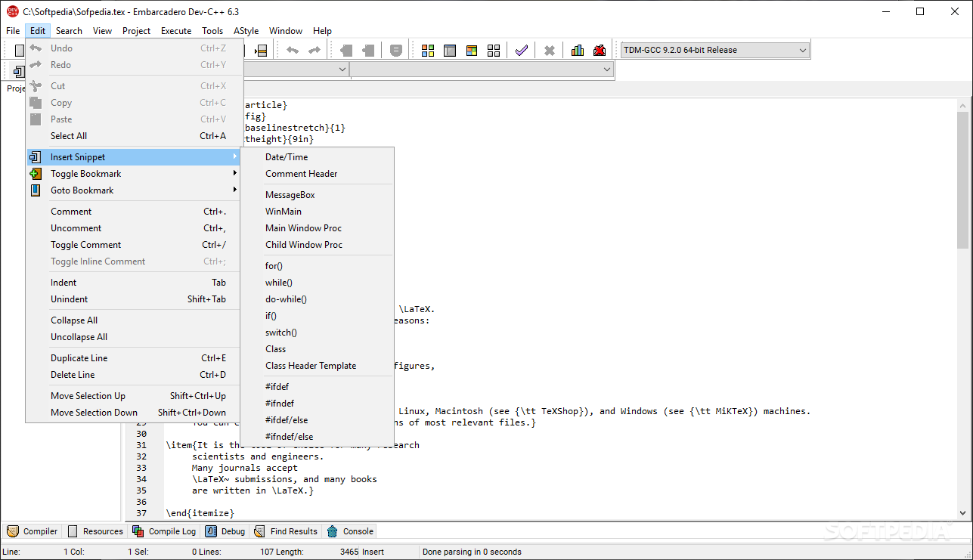Insert the Class Header Template snippet
This screenshot has width=973, height=560.
318,366
